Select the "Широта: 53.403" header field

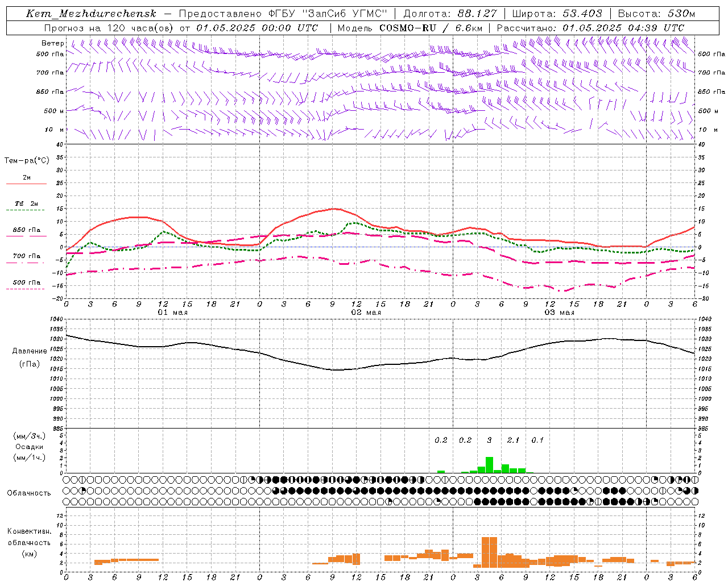[x=557, y=14]
